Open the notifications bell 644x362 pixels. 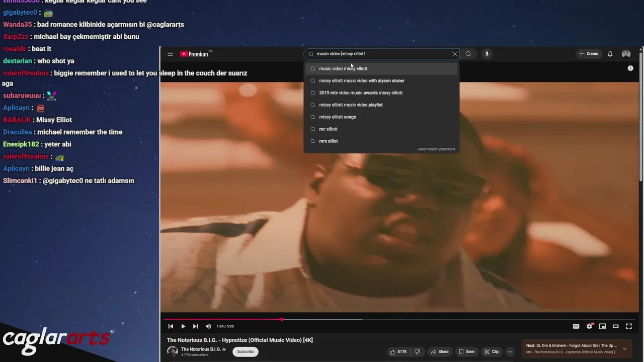pyautogui.click(x=610, y=54)
